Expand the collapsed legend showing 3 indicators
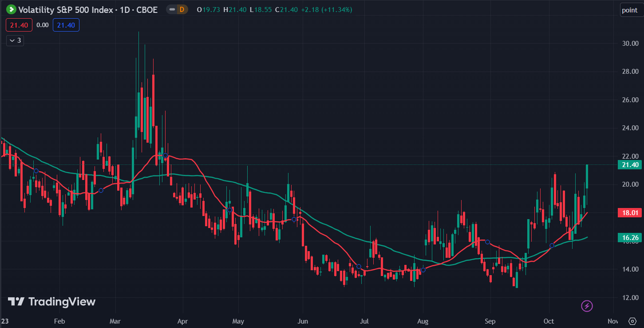Image resolution: width=644 pixels, height=328 pixels. tap(15, 40)
